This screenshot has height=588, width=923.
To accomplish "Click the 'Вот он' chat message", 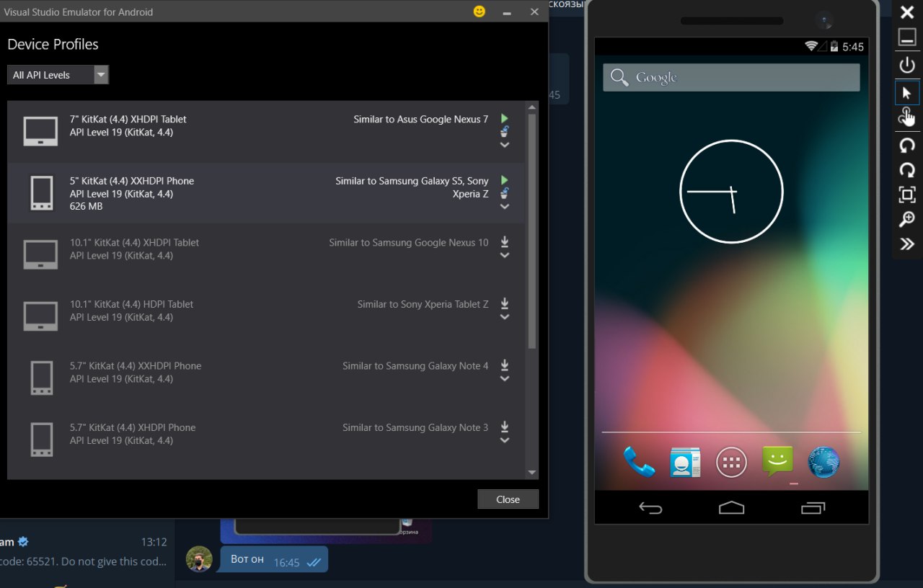I will point(274,560).
